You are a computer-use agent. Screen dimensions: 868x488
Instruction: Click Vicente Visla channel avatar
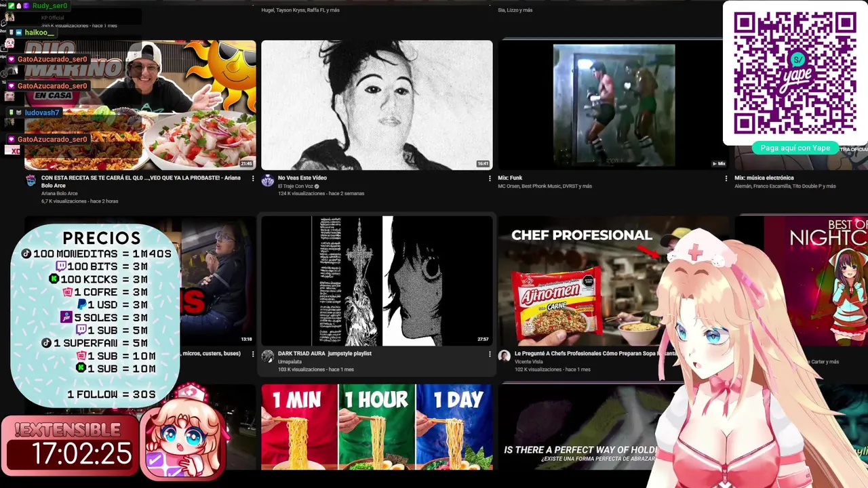pyautogui.click(x=504, y=356)
